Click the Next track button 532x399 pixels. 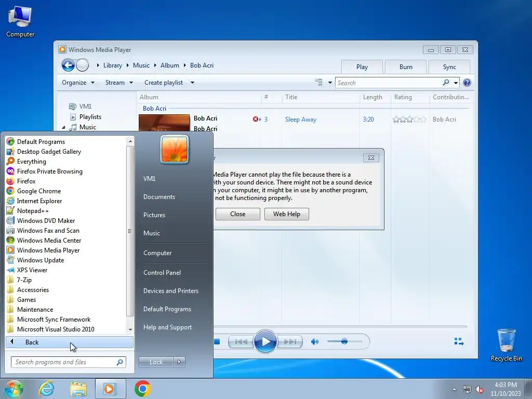[290, 342]
